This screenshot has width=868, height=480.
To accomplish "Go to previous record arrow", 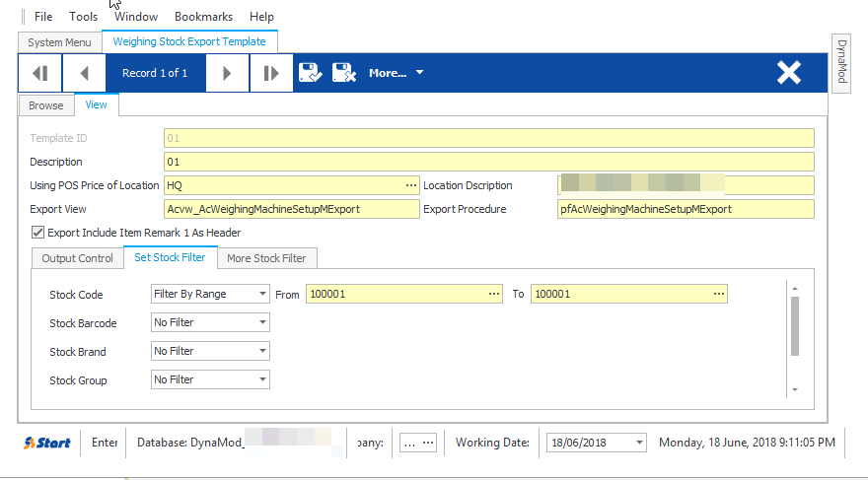I will pyautogui.click(x=84, y=73).
